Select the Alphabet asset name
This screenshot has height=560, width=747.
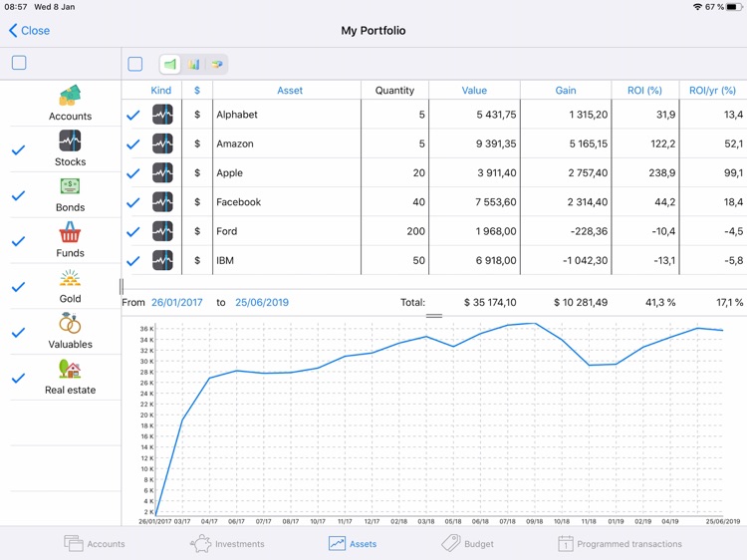[x=237, y=115]
